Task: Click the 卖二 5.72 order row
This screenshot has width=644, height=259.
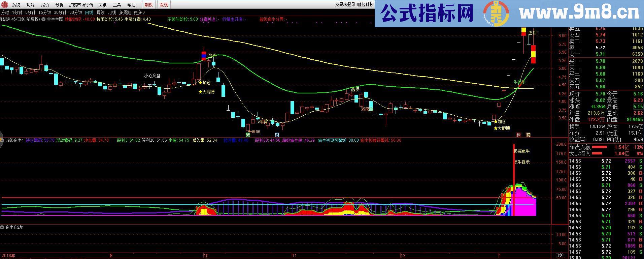Action: 606,48
